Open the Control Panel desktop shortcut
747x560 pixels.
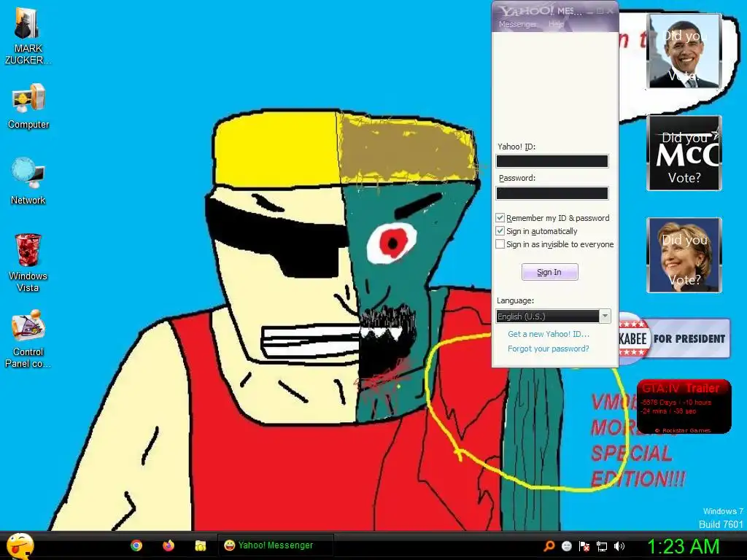tap(28, 338)
